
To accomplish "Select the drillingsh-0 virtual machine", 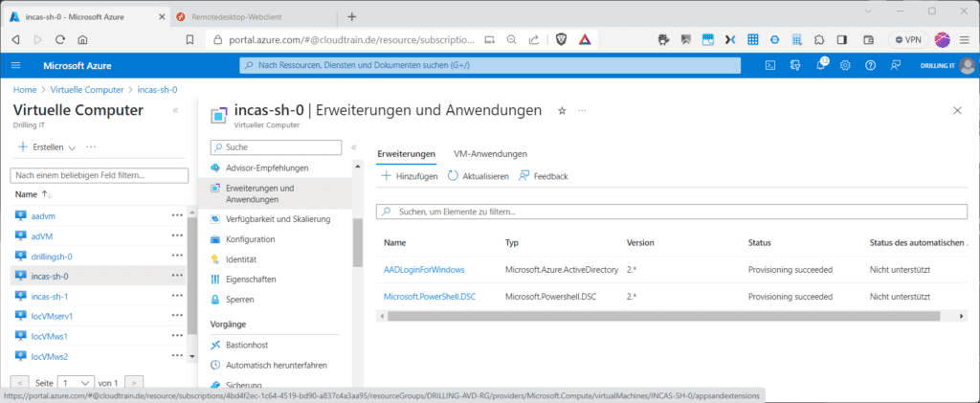I will tap(52, 257).
